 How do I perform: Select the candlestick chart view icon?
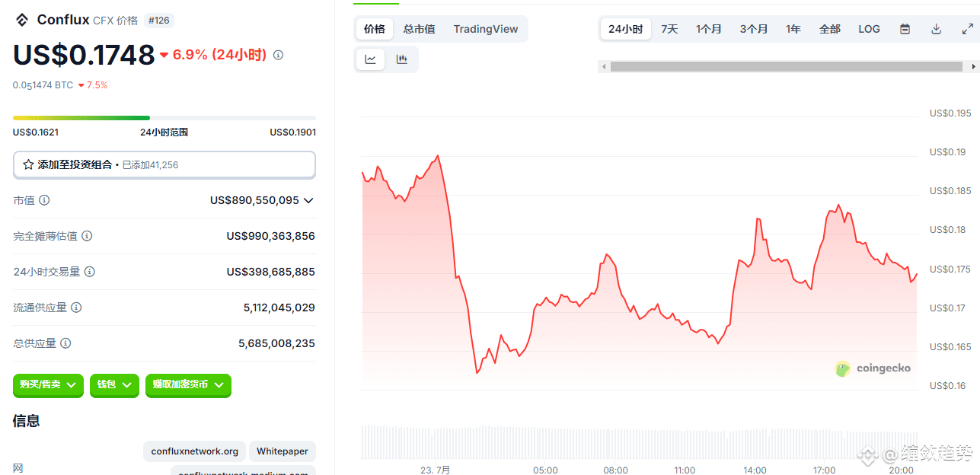coord(401,59)
